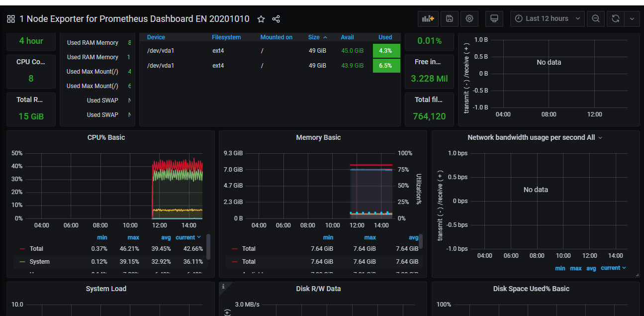This screenshot has width=644, height=316.
Task: Click the Total R... 15 GiB panel
Action: pos(31,108)
